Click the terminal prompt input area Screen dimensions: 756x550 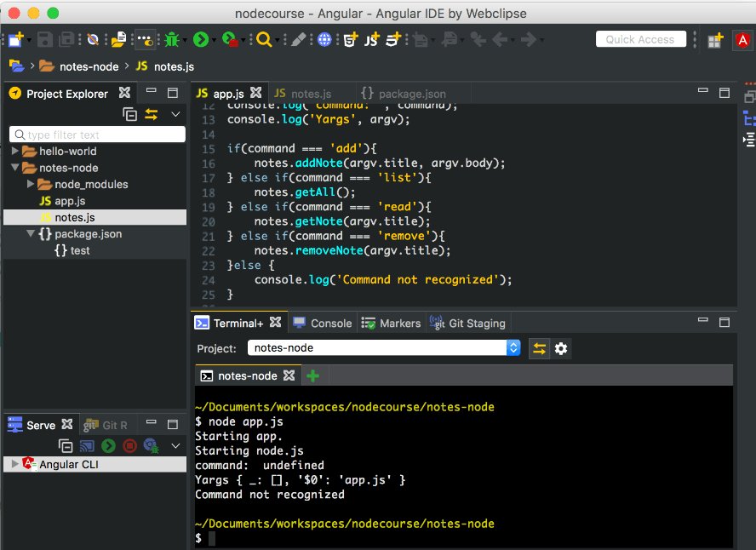(211, 538)
